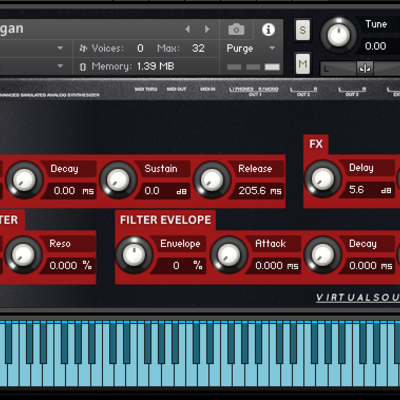The width and height of the screenshot is (400, 400).
Task: Open the upper left dropdown arrow in header
Action: 60,48
